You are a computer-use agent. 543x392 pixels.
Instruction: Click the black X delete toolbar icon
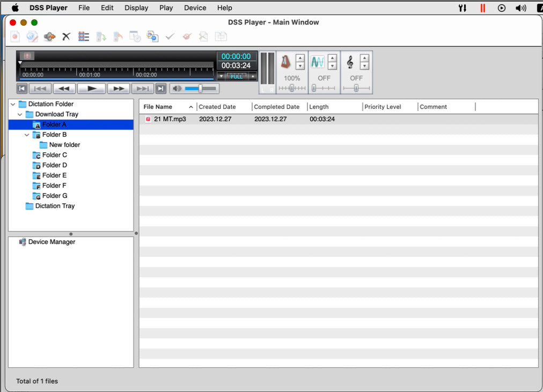point(66,36)
